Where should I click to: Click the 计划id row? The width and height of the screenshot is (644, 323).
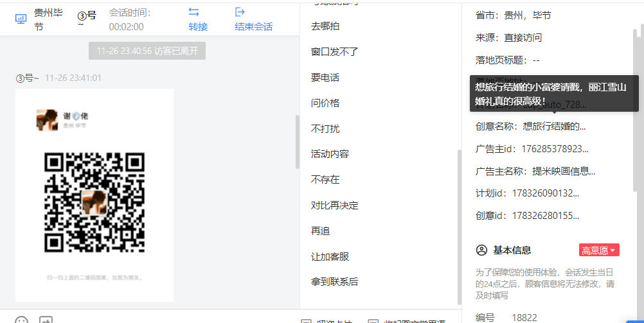[528, 193]
